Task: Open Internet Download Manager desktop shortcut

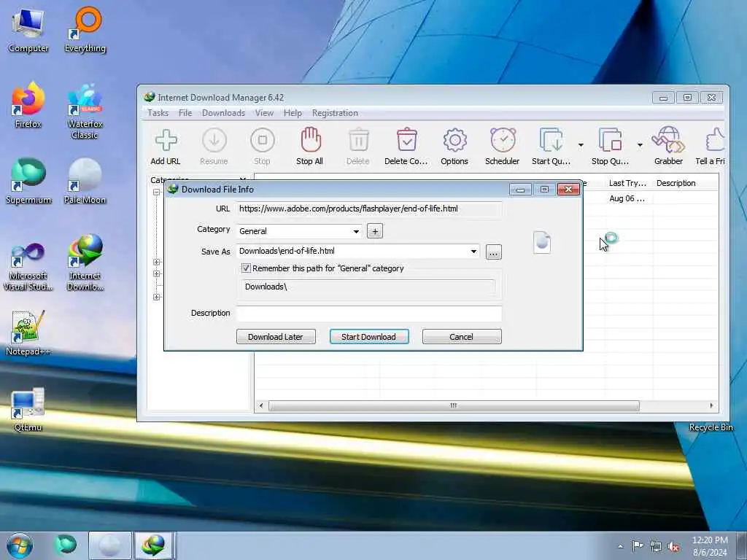Action: [85, 262]
